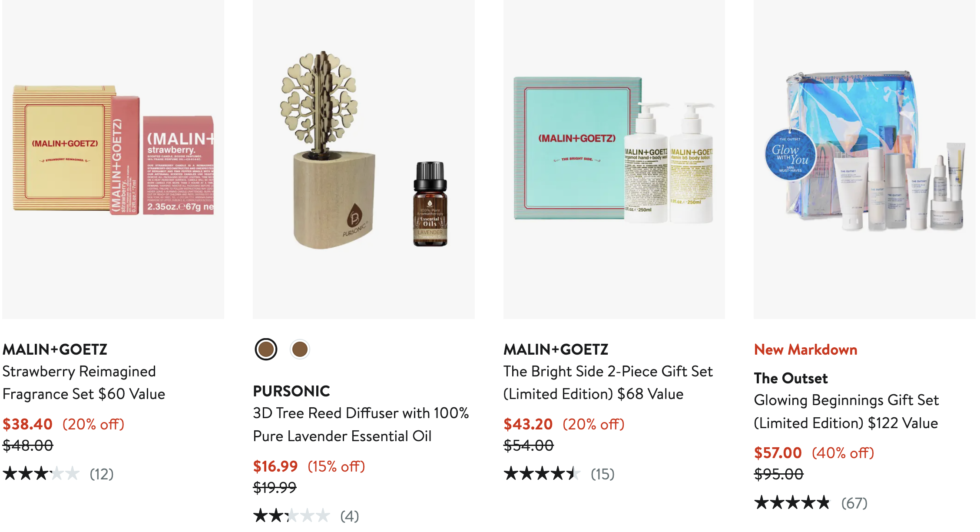Click the MALIN+GOETZ brand above Strawberry set
Viewport: 980px width, 532px height.
(x=55, y=349)
